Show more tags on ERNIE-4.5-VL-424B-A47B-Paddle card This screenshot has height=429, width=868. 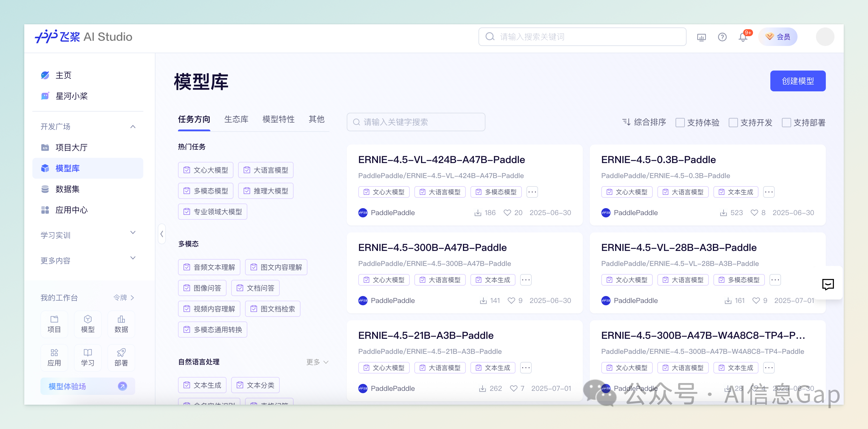click(x=532, y=192)
